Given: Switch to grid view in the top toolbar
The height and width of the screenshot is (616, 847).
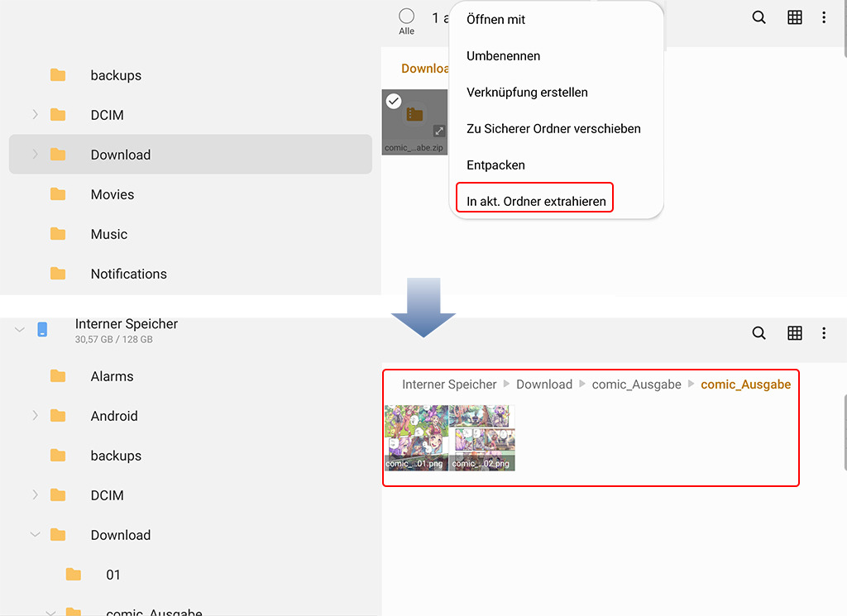Looking at the screenshot, I should pos(795,17).
